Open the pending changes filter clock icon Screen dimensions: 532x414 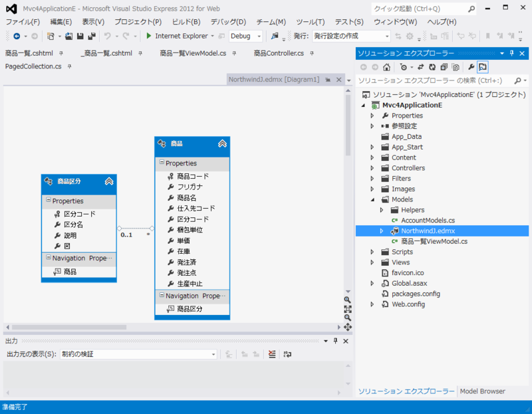404,67
